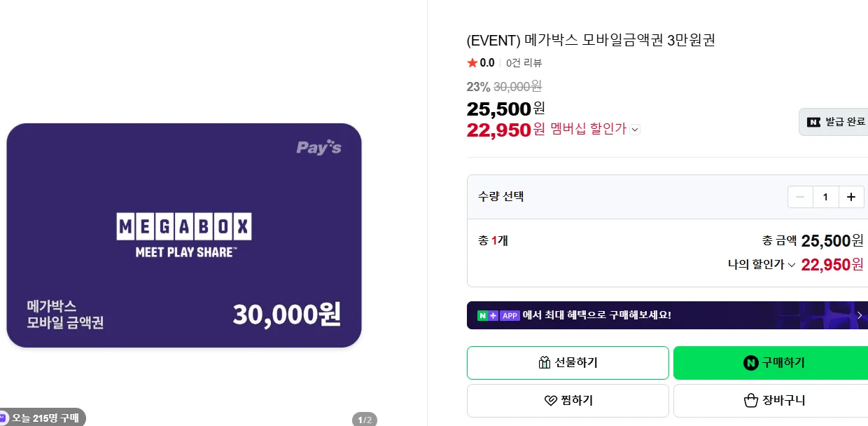This screenshot has width=868, height=426.
Task: Click the 찜하기 wishlist button
Action: [568, 401]
